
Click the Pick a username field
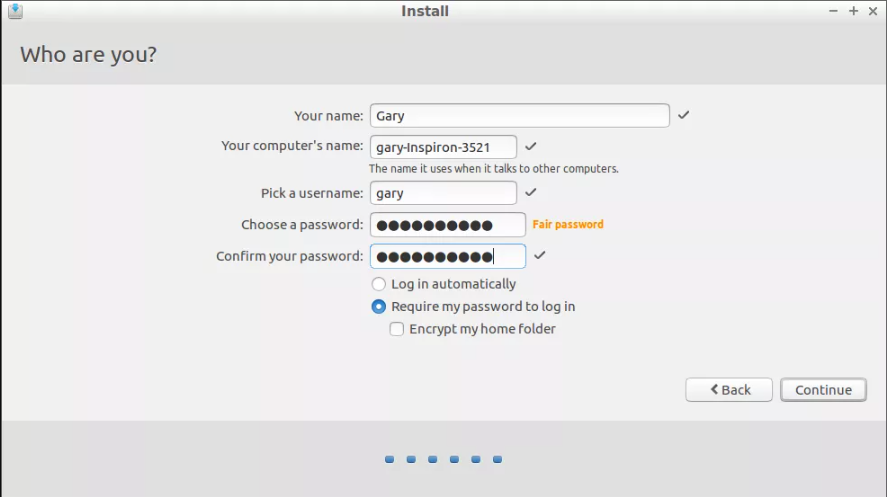443,193
